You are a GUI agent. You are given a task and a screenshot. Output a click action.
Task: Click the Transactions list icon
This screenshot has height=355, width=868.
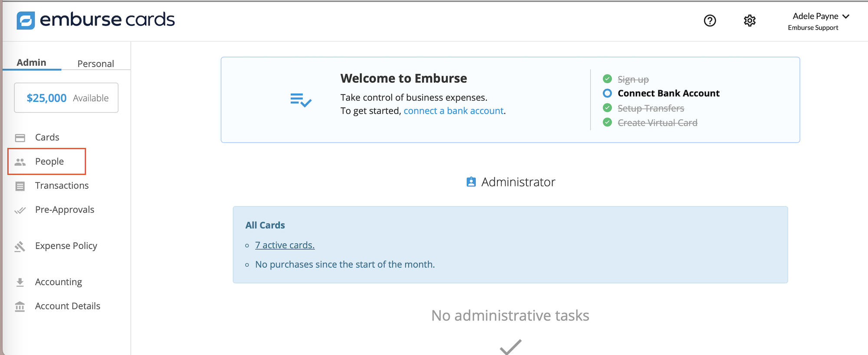20,186
